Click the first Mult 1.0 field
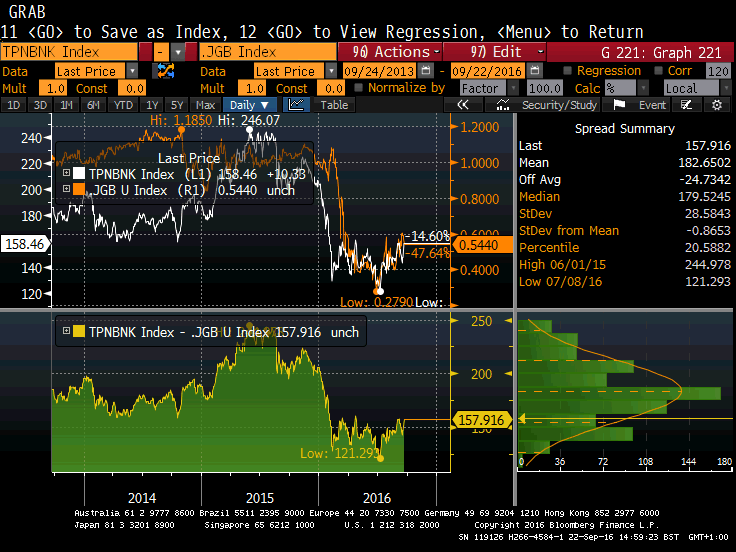 pos(53,88)
